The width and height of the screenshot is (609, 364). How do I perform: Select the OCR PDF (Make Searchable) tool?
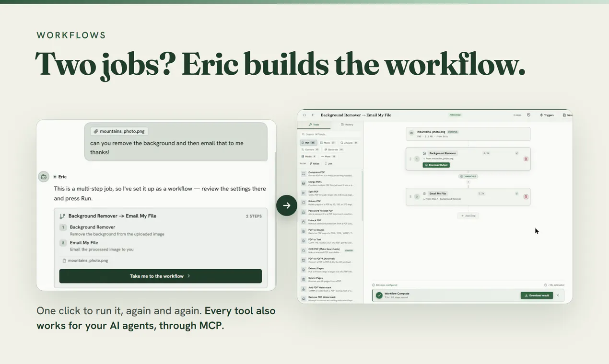click(331, 250)
